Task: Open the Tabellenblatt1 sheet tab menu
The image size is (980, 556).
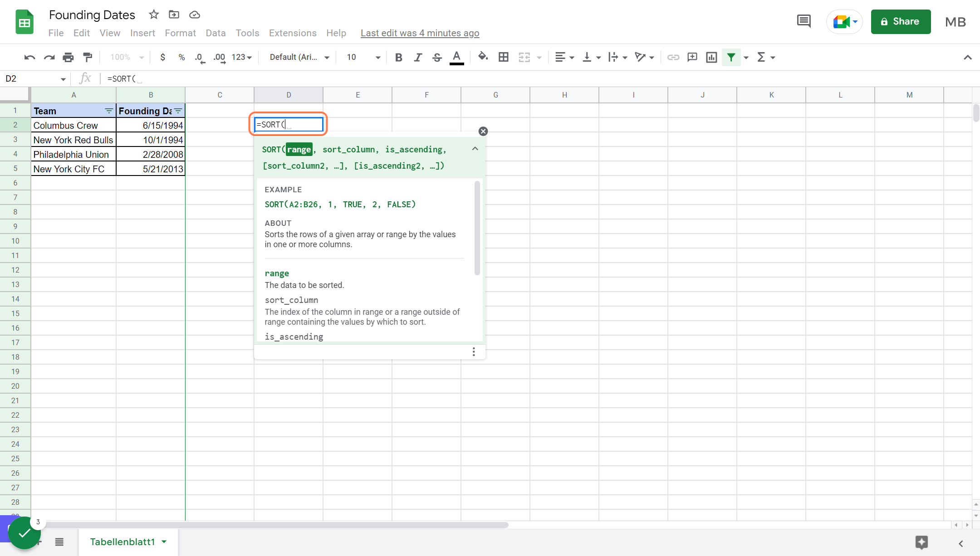Action: click(164, 542)
